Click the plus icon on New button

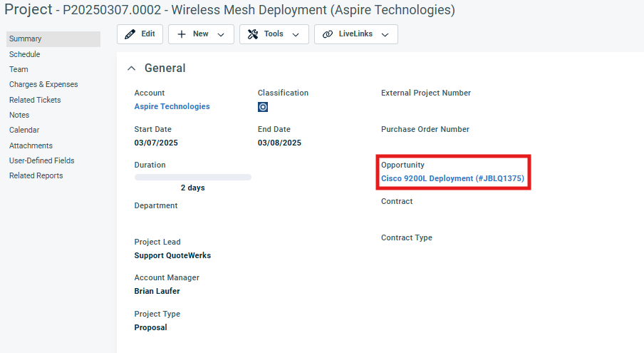click(x=182, y=34)
